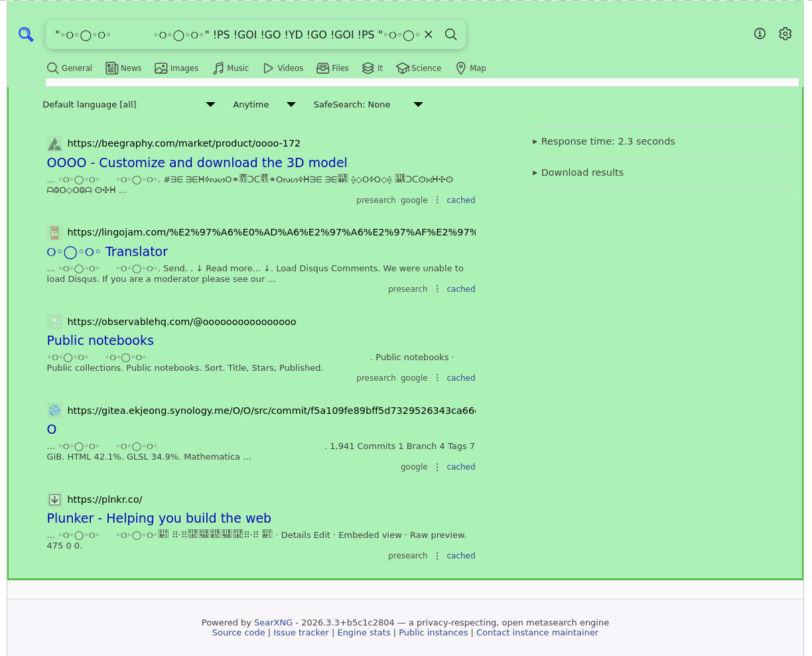Open the SafeSearch: None dropdown
The image size is (812, 656).
[368, 105]
